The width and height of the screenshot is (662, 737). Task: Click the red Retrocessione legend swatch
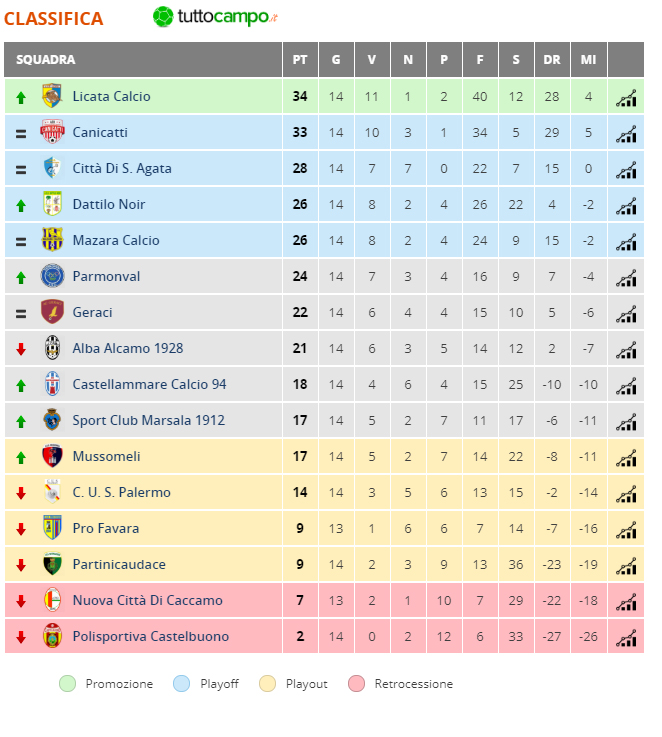(x=356, y=683)
